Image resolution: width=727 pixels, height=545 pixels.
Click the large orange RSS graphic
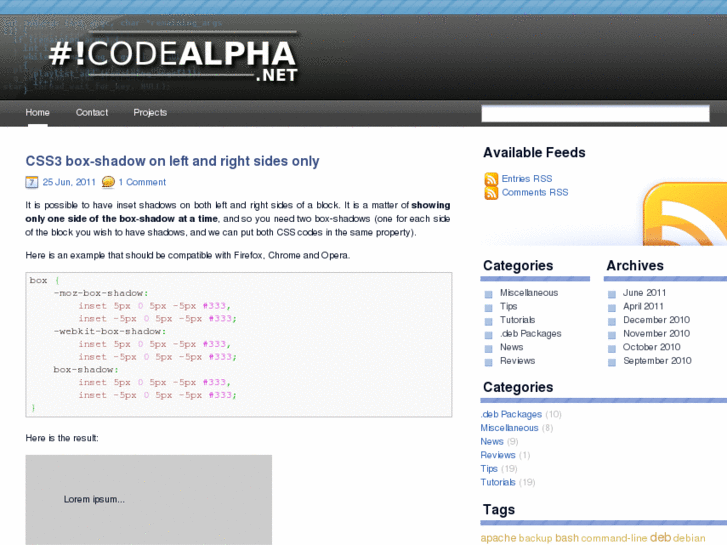[x=685, y=214]
